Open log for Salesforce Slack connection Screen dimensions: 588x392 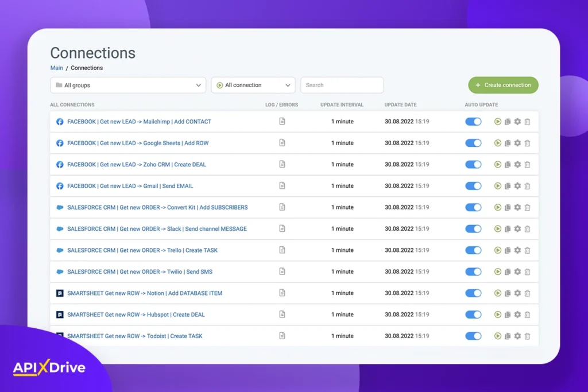(x=282, y=229)
